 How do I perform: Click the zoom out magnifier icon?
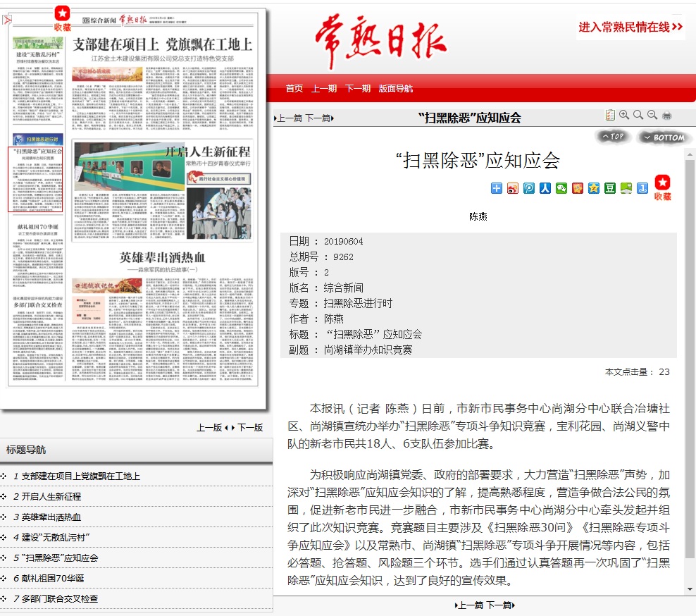[652, 115]
